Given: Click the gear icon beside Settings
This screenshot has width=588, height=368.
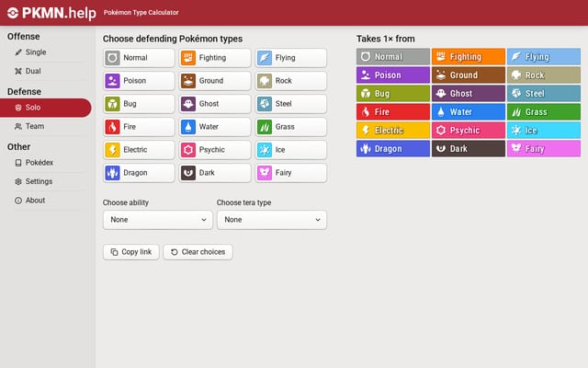Looking at the screenshot, I should [18, 181].
